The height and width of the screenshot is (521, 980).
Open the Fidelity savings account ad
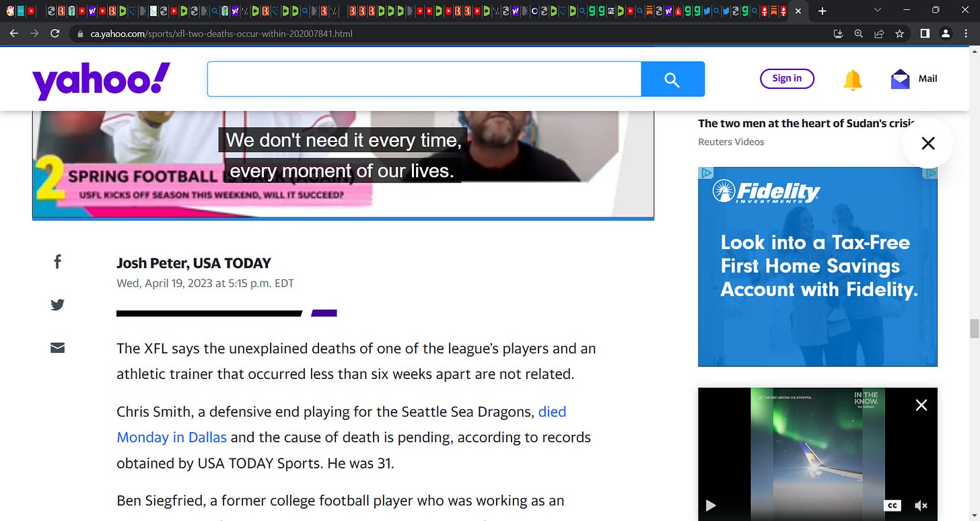(x=817, y=267)
